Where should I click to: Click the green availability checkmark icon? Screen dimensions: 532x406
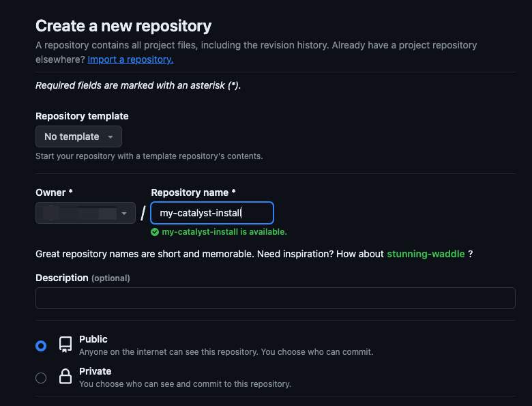(156, 232)
